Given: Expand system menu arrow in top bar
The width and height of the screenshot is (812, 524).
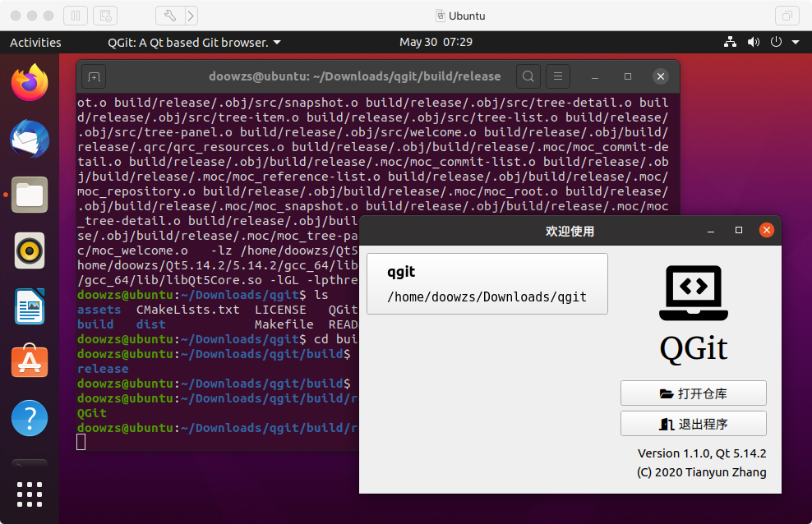Looking at the screenshot, I should coord(796,43).
